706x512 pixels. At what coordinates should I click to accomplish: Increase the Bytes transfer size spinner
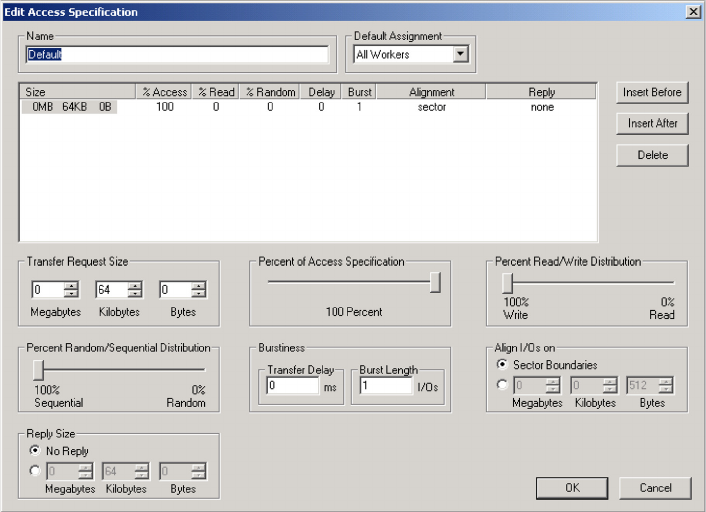point(199,286)
